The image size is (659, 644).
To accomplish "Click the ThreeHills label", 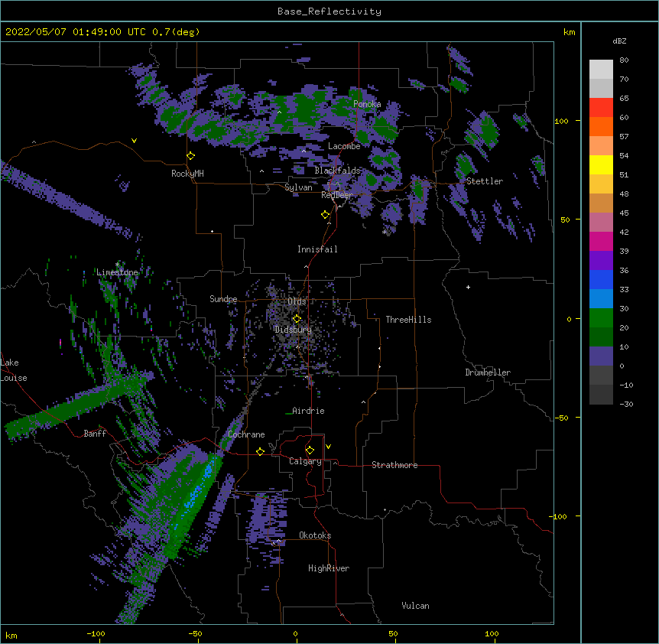I will [x=408, y=320].
